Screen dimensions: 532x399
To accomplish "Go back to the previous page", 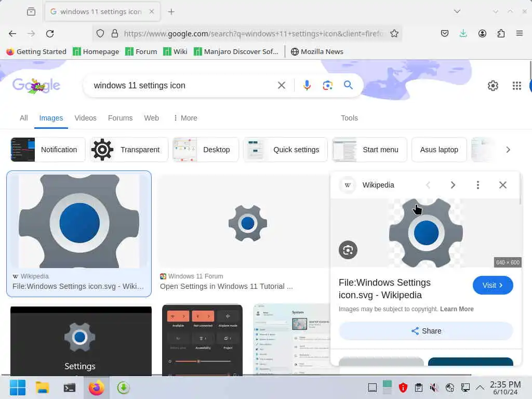I will tap(12, 34).
